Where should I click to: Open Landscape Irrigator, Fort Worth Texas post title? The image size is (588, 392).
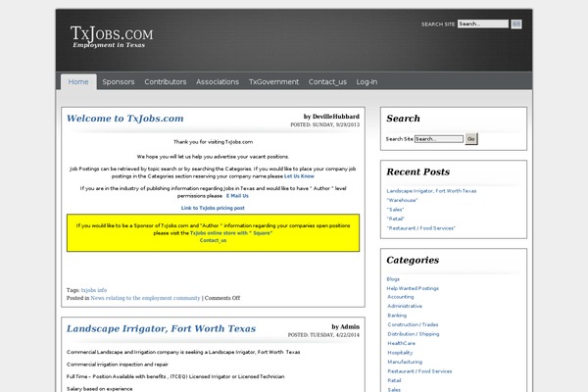162,328
